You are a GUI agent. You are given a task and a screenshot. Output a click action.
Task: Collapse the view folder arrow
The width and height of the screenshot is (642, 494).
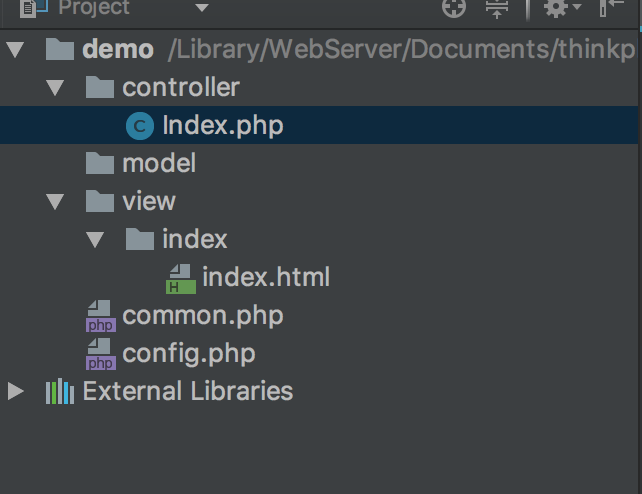click(55, 202)
